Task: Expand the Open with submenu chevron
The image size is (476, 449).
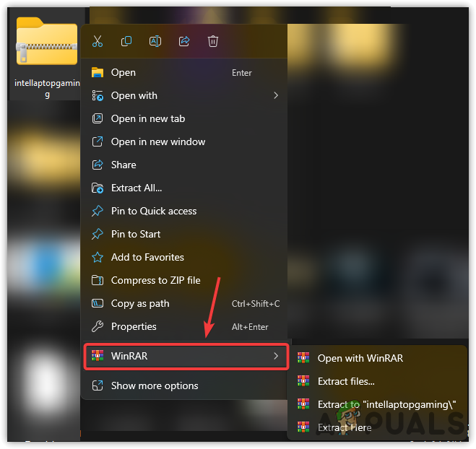Action: (276, 95)
